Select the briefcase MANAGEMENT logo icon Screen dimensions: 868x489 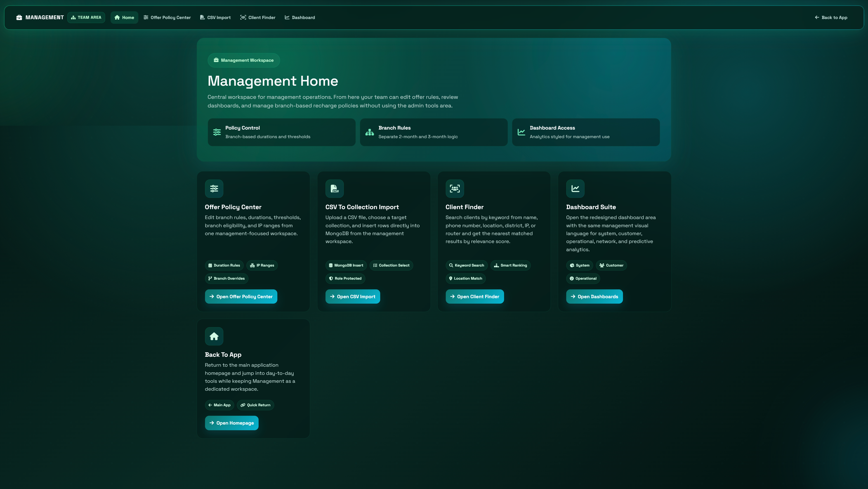[19, 17]
